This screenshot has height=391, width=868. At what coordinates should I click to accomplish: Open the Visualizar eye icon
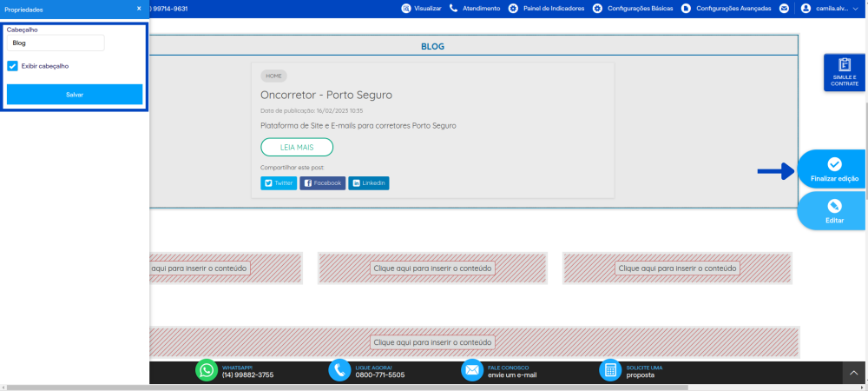(x=406, y=9)
